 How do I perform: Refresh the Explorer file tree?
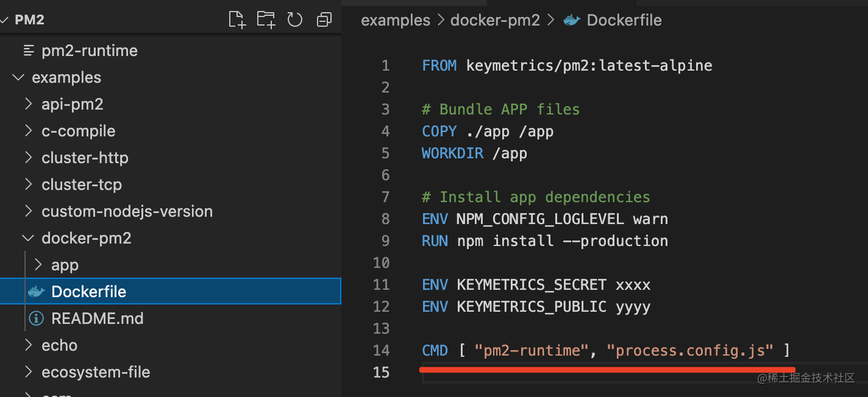tap(295, 20)
